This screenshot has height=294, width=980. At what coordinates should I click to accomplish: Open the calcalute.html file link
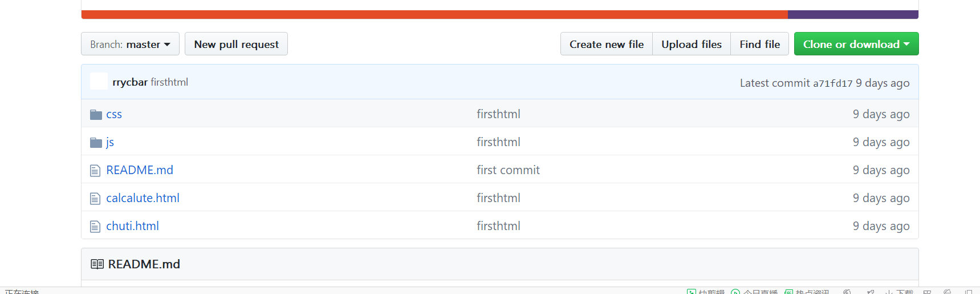click(x=143, y=198)
